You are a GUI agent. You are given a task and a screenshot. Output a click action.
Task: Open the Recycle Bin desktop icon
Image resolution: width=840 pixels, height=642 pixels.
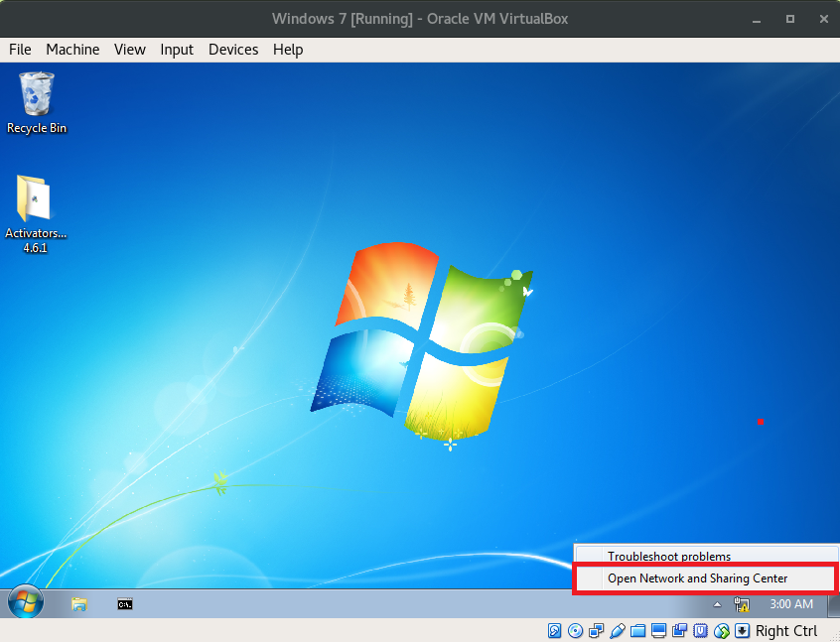[37, 103]
